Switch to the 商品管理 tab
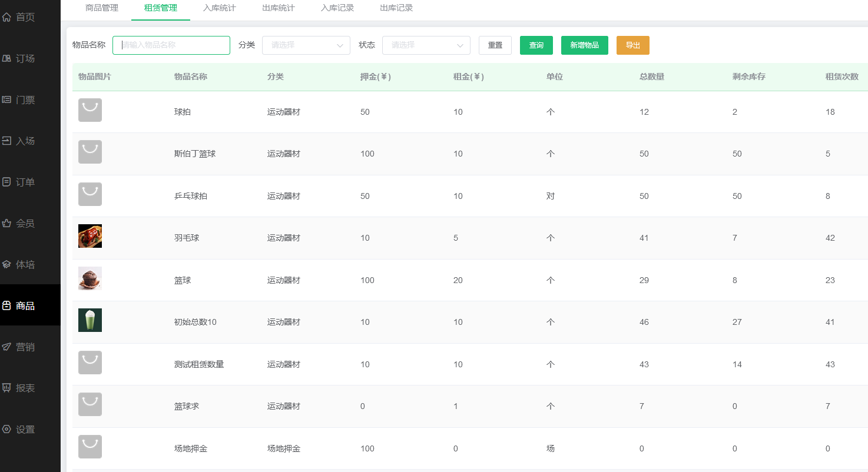 (102, 8)
